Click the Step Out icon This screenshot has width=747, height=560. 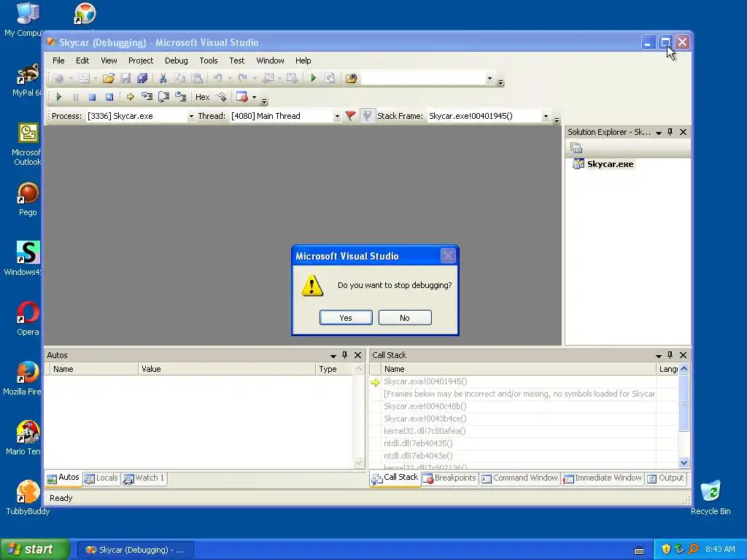point(181,97)
